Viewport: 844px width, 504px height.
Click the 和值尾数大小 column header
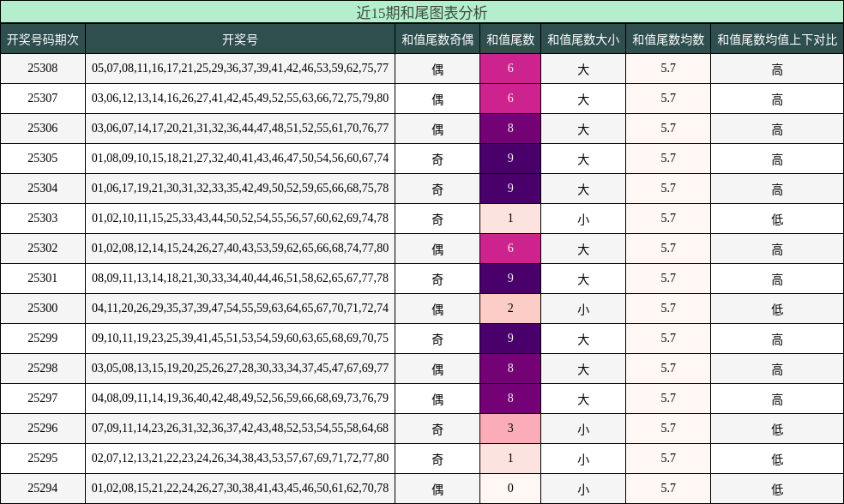[x=582, y=38]
